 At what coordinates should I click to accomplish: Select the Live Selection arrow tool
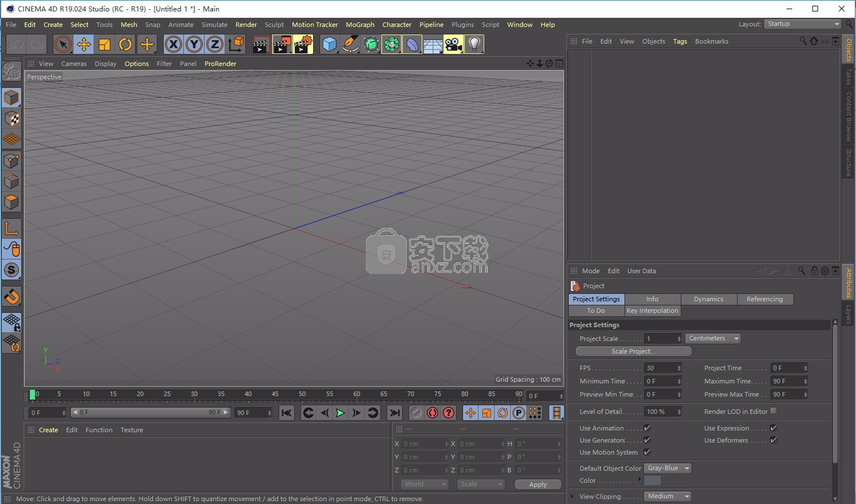(63, 44)
